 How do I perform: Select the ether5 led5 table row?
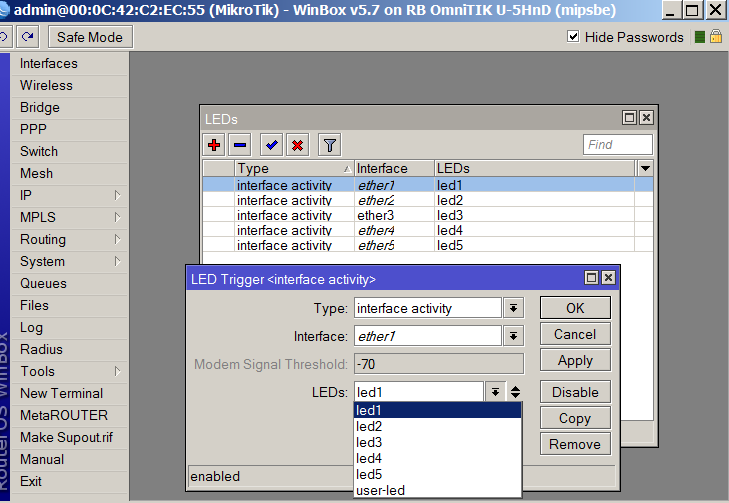point(428,245)
